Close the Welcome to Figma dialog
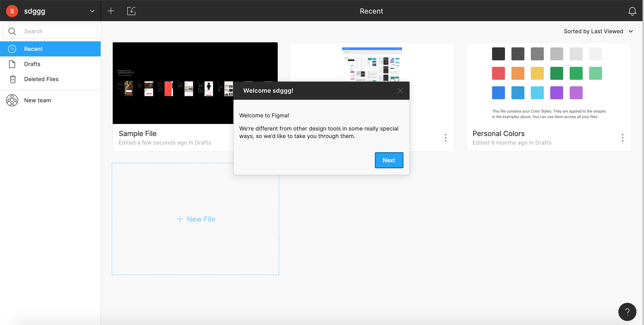Screen dimensions: 644x325 [400, 91]
